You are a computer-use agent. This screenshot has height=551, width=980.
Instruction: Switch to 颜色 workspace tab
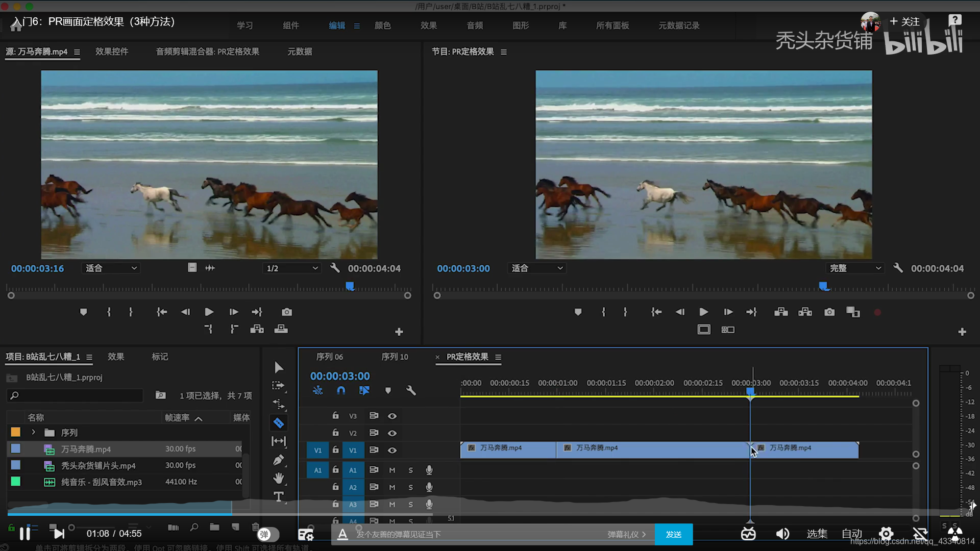coord(382,26)
